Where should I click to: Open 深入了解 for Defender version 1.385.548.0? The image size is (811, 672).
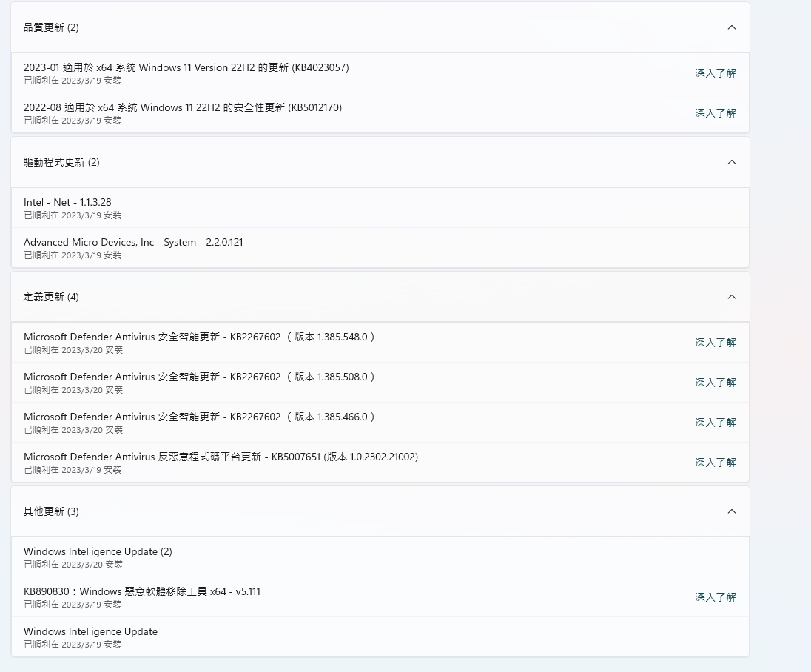pos(716,343)
